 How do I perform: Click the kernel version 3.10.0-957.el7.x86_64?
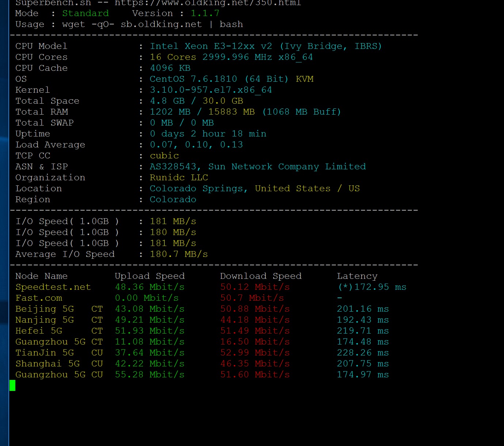pos(211,90)
